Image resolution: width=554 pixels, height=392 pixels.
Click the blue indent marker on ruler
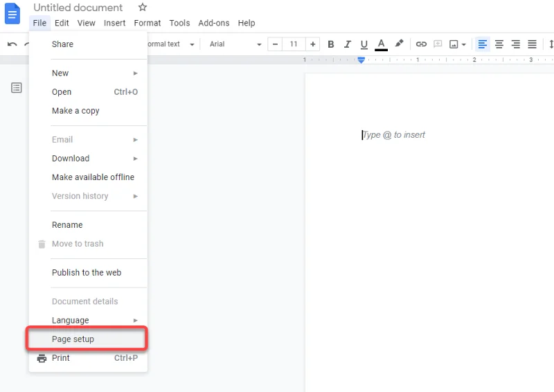(361, 60)
